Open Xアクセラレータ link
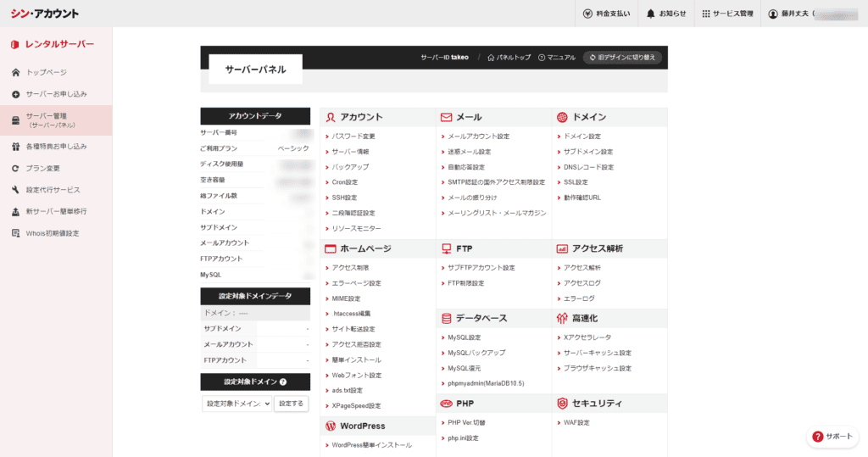The height and width of the screenshot is (457, 868). [x=587, y=337]
